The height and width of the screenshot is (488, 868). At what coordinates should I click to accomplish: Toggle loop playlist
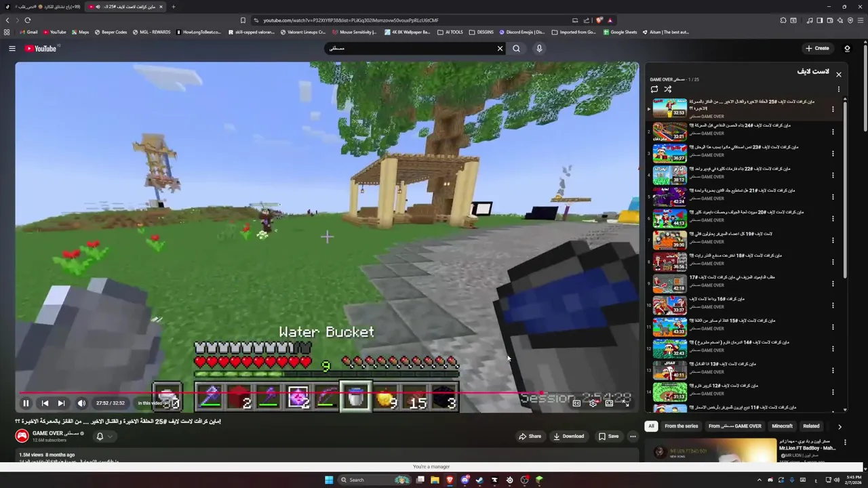[x=654, y=89]
